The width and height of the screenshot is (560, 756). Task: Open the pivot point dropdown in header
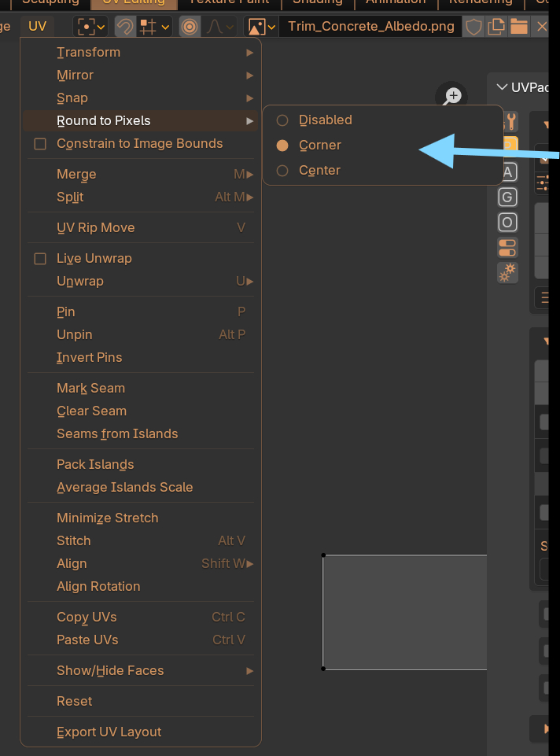pyautogui.click(x=90, y=26)
